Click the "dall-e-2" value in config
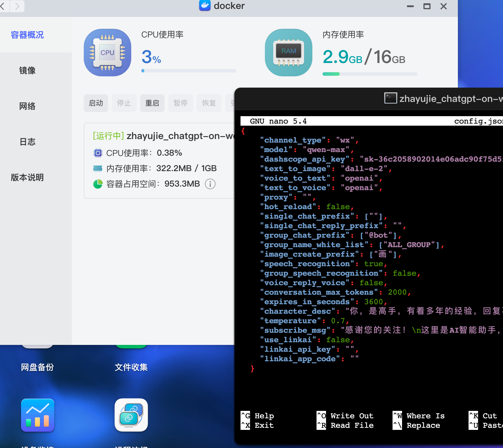 (364, 168)
